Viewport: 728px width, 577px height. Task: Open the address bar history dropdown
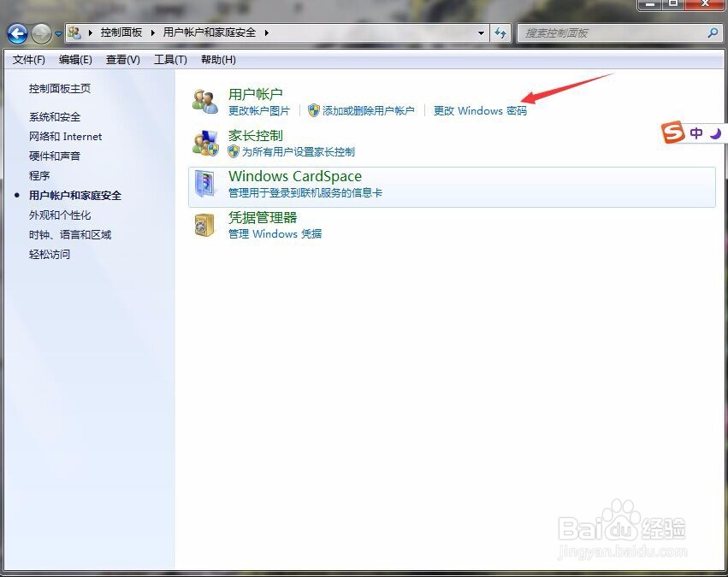click(482, 33)
